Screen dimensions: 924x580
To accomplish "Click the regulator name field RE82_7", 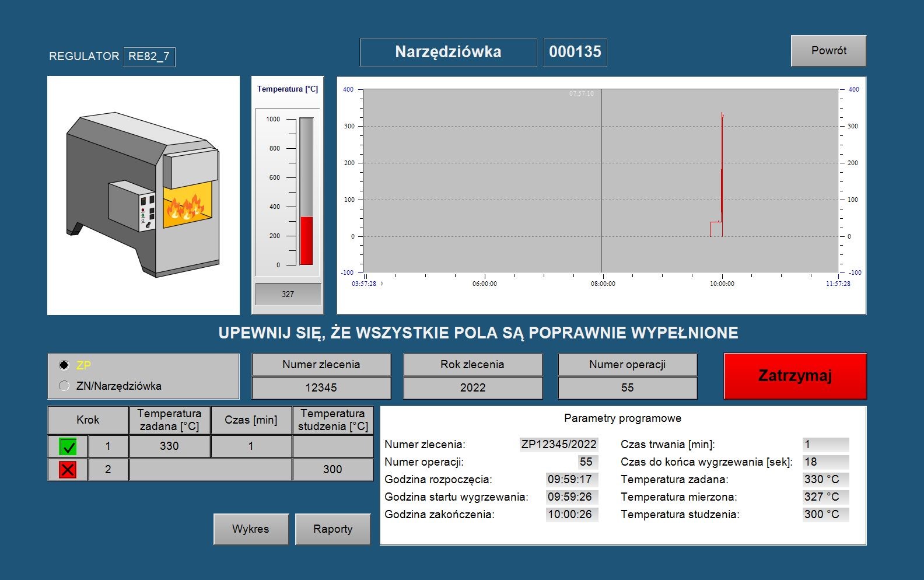I will (x=149, y=57).
